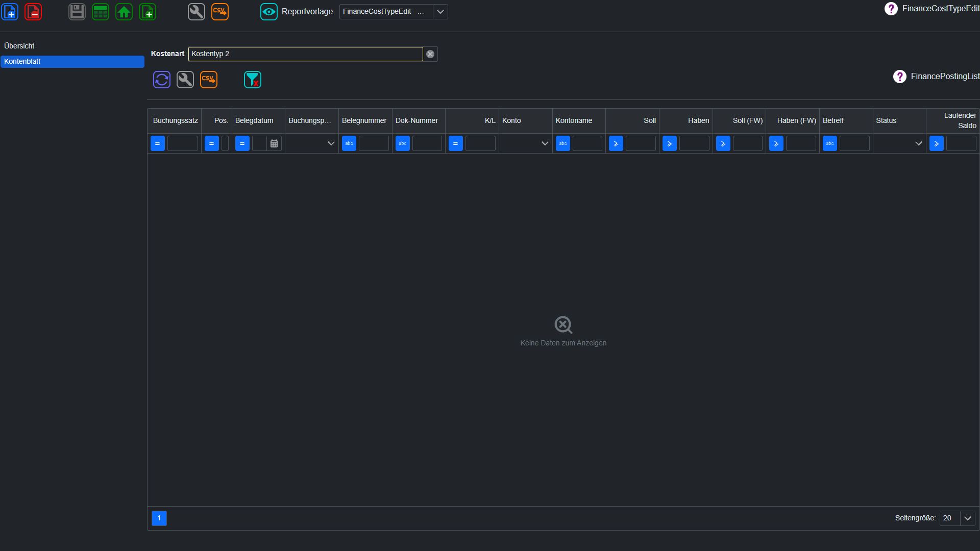Image resolution: width=980 pixels, height=551 pixels.
Task: Open the wrench settings icon above the grid
Action: (x=185, y=80)
